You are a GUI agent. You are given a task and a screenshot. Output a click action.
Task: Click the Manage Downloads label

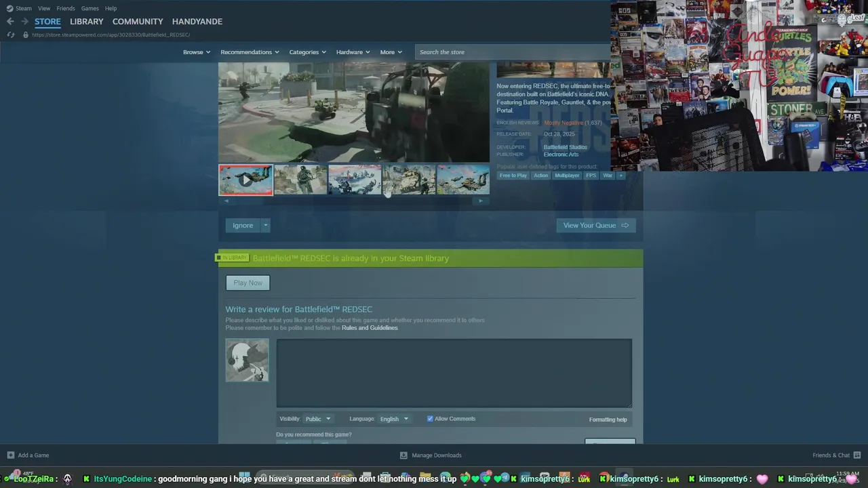point(437,455)
